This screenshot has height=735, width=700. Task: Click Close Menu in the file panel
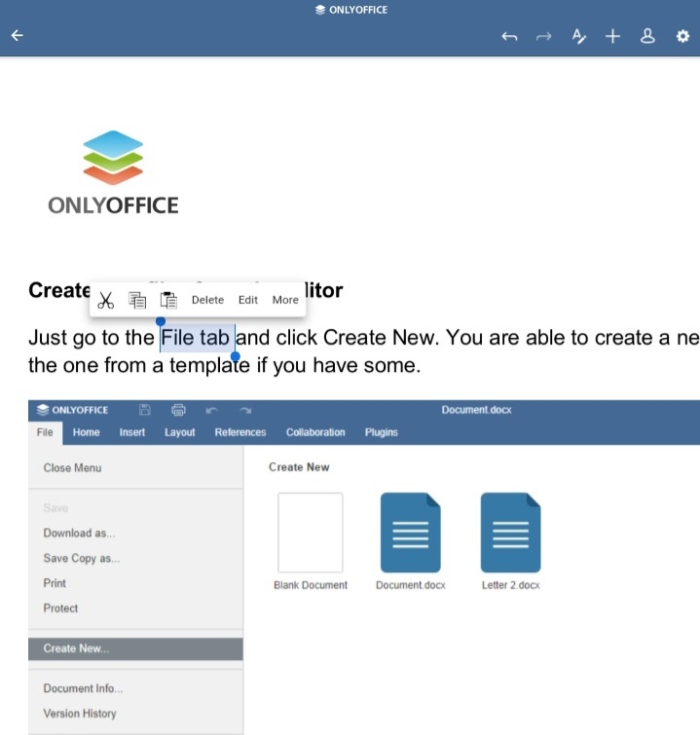click(72, 468)
